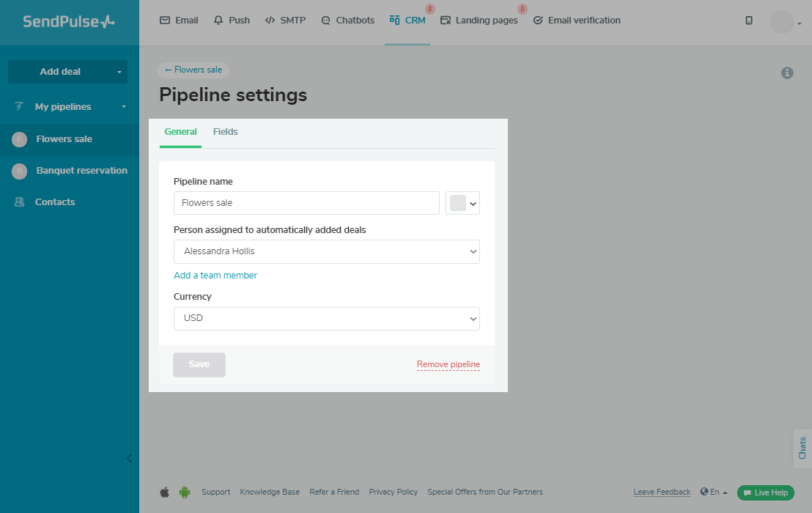The image size is (812, 513).
Task: Click the info icon near page title
Action: click(787, 73)
